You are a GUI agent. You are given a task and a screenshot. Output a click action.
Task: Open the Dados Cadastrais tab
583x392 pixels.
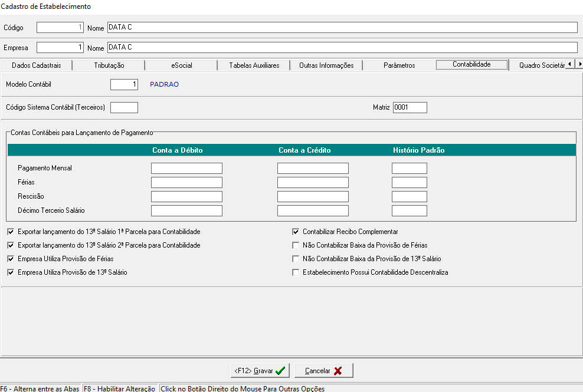point(36,65)
